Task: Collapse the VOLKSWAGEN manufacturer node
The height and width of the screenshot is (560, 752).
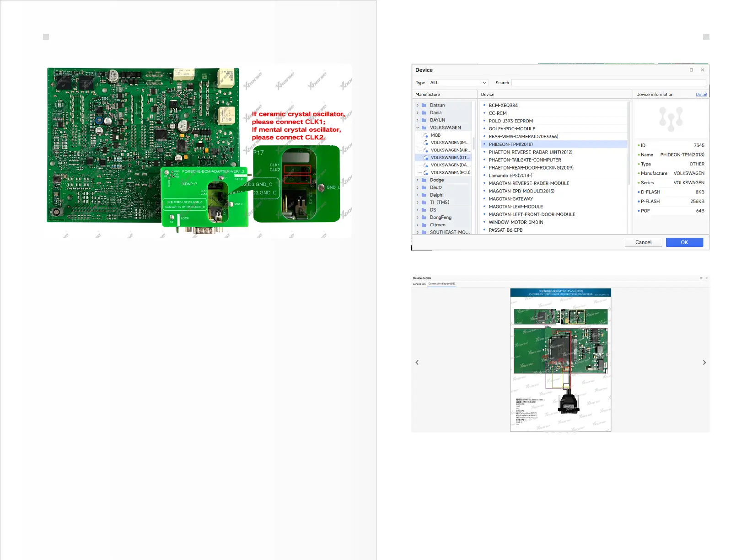Action: 417,128
